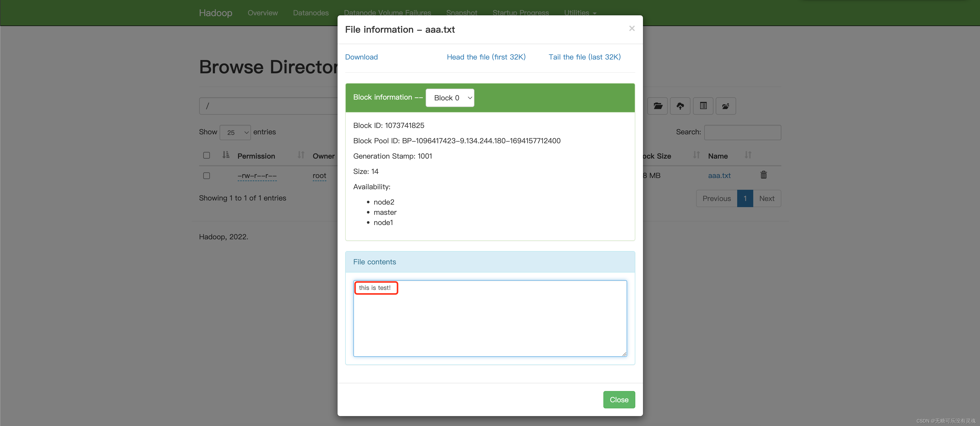Select Block 0 from block dropdown
980x426 pixels.
450,98
